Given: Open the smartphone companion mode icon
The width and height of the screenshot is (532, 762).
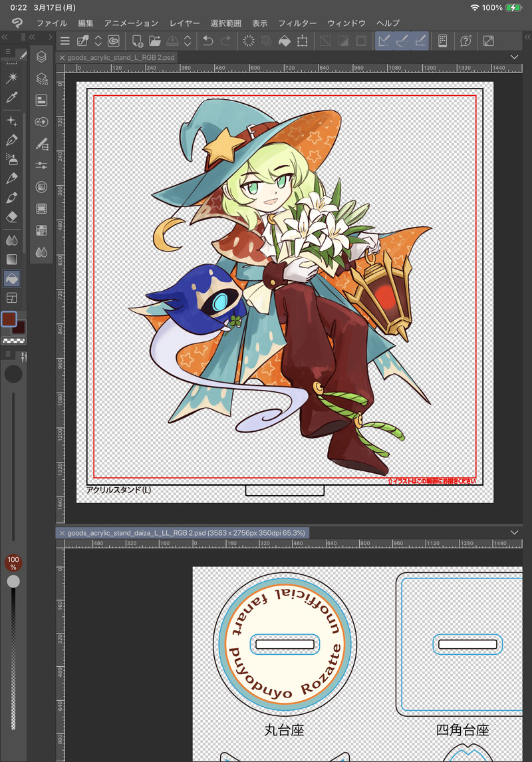Looking at the screenshot, I should (x=442, y=41).
